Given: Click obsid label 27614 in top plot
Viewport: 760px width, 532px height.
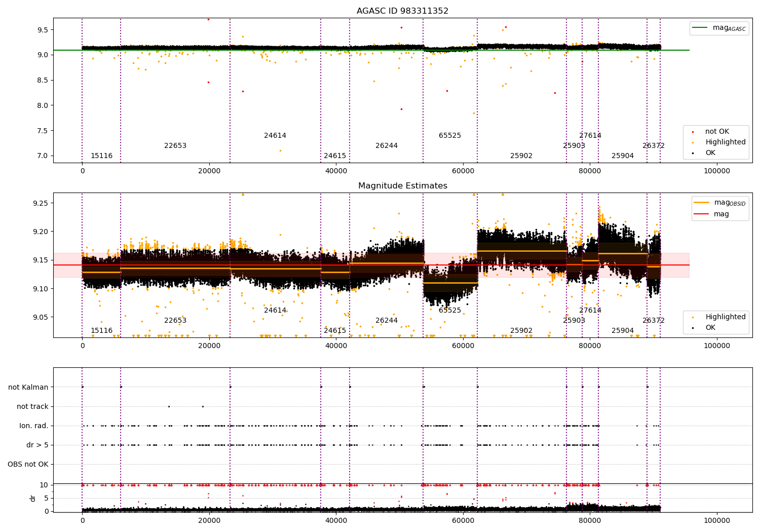Looking at the screenshot, I should pyautogui.click(x=590, y=136).
